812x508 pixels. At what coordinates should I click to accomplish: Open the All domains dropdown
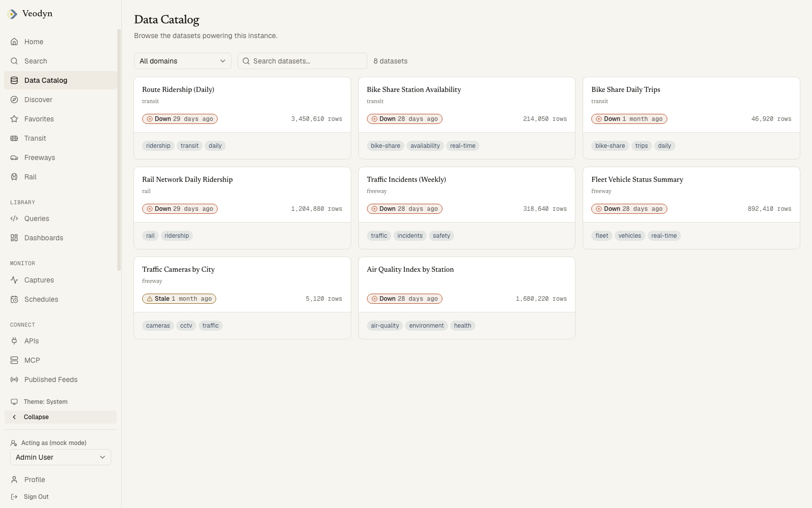click(183, 61)
